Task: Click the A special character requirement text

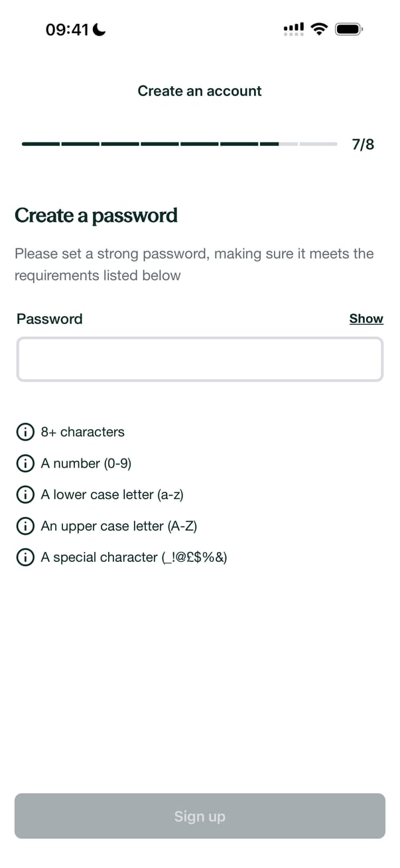Action: click(133, 557)
